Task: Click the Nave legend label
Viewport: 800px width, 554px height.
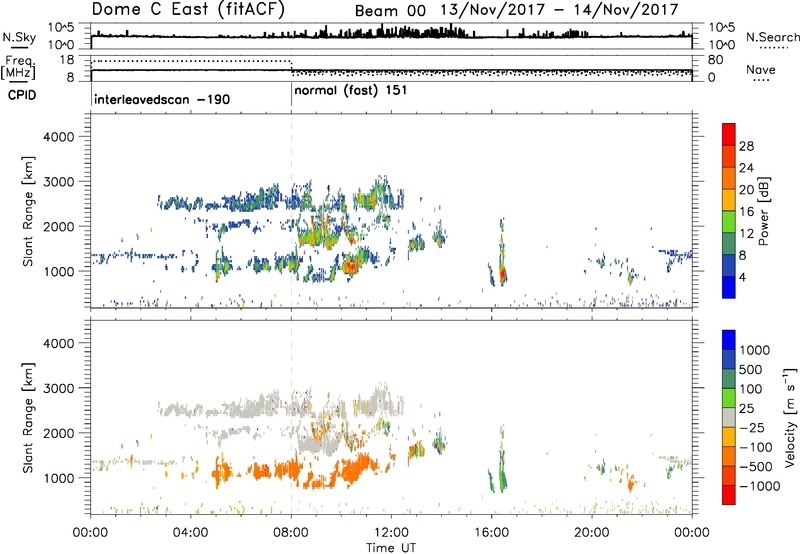Action: 761,69
